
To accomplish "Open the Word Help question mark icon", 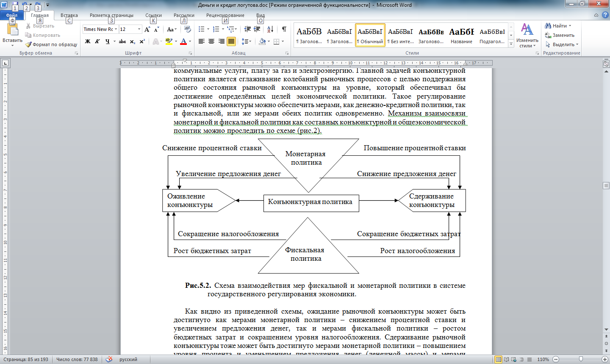I will 605,15.
